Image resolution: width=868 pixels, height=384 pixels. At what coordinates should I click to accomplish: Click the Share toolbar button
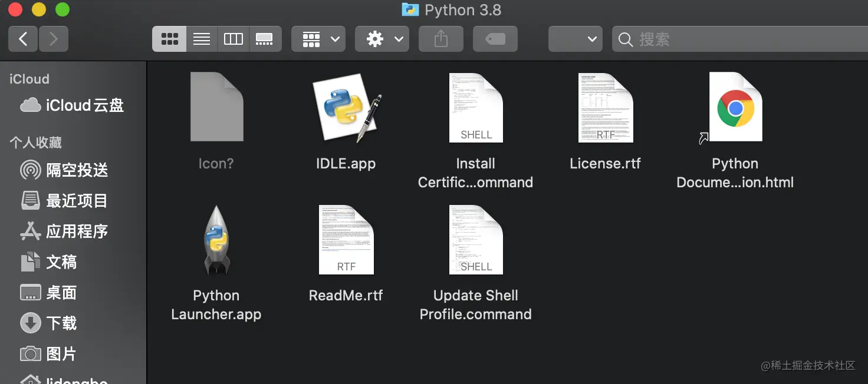441,39
